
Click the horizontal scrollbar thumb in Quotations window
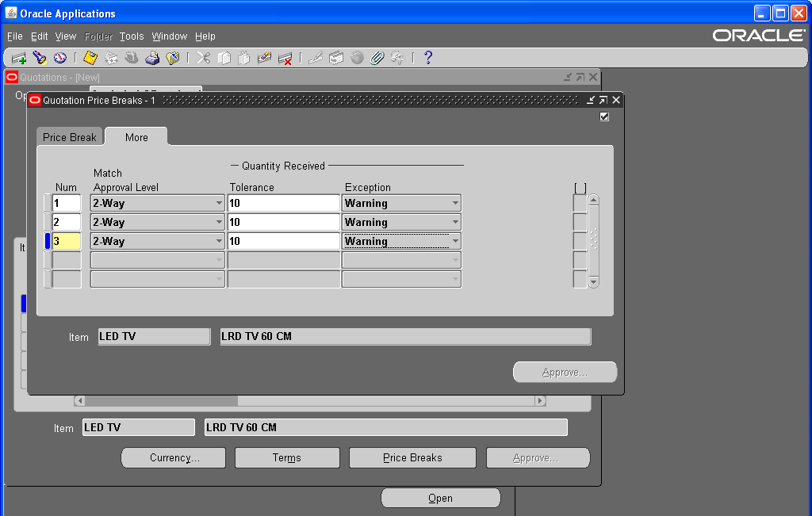(x=161, y=400)
